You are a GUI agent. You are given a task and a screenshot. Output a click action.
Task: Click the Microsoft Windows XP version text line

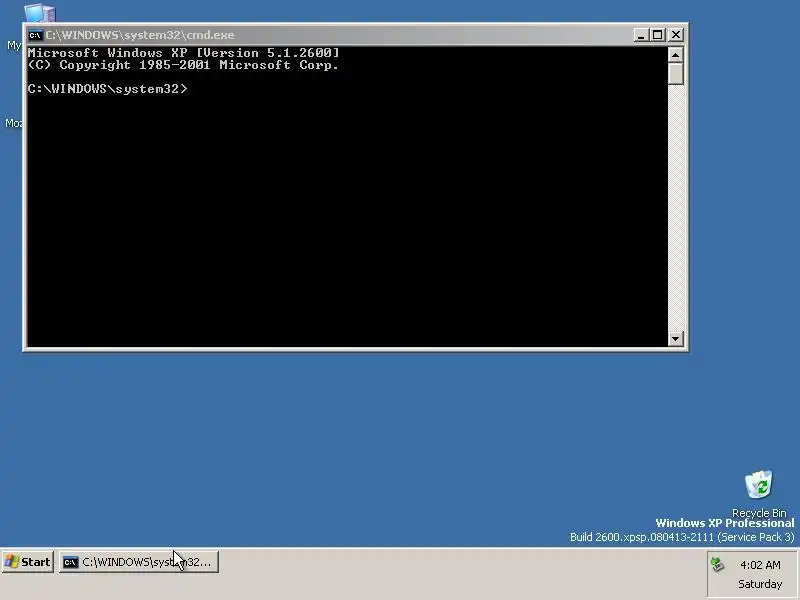[183, 53]
